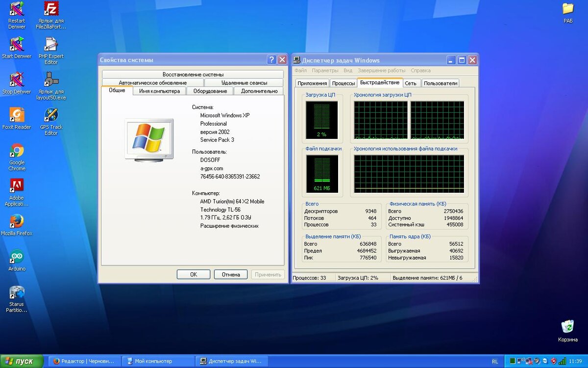This screenshot has height=368, width=588.
Task: Select the Adobe Application desktop icon
Action: [17, 186]
